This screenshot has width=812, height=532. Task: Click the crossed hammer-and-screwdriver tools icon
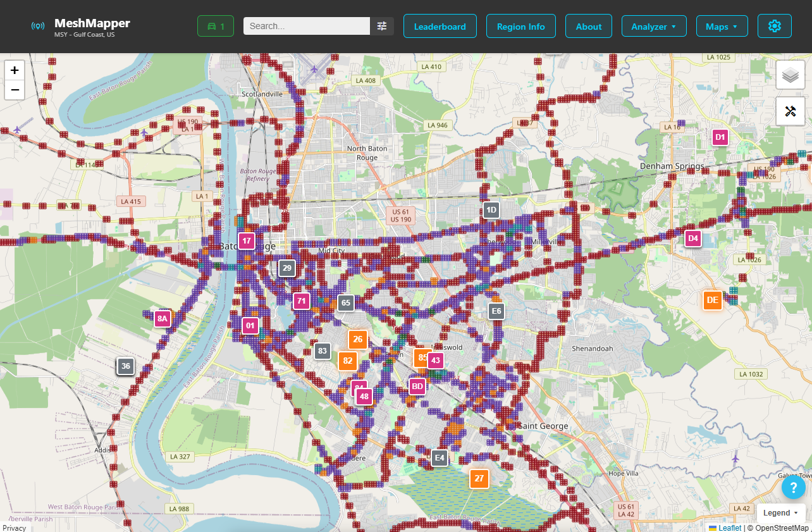coord(790,111)
